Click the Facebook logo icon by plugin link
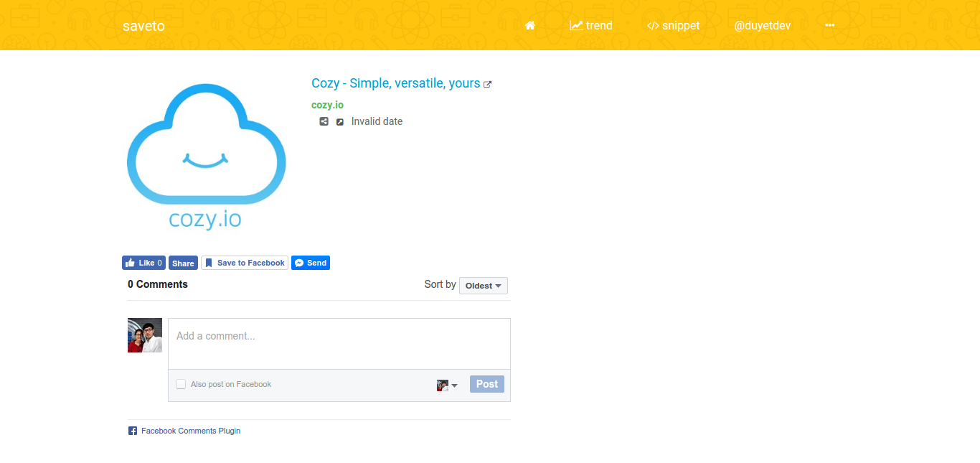The height and width of the screenshot is (463, 980). [133, 431]
